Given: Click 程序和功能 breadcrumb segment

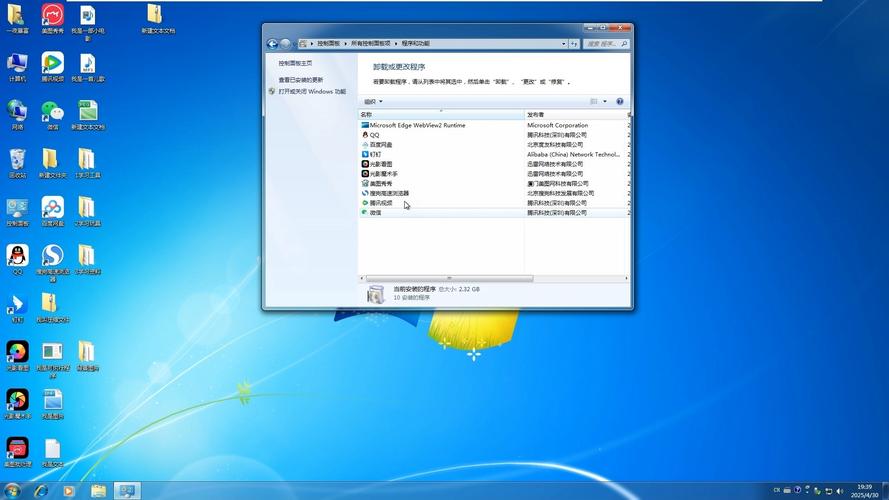Looking at the screenshot, I should click(415, 44).
